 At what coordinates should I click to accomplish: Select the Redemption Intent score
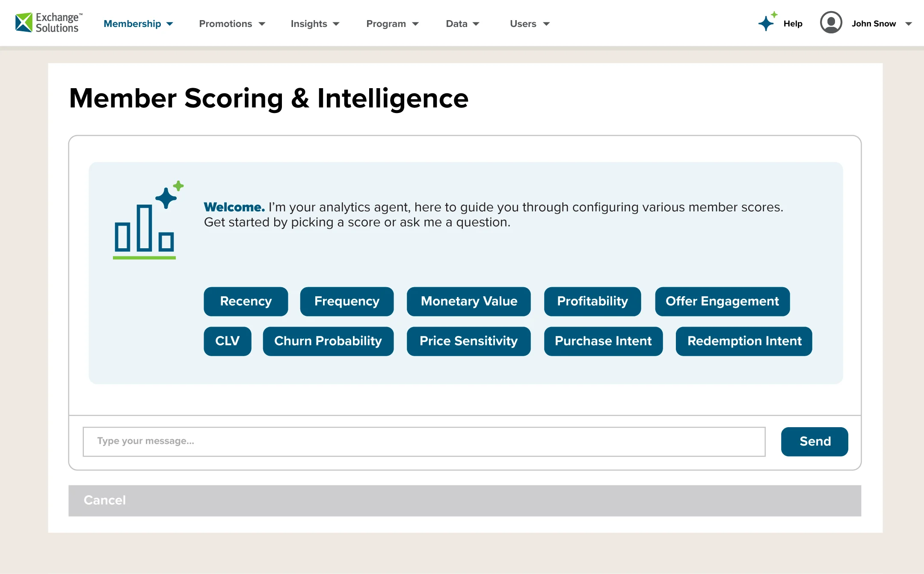tap(744, 341)
